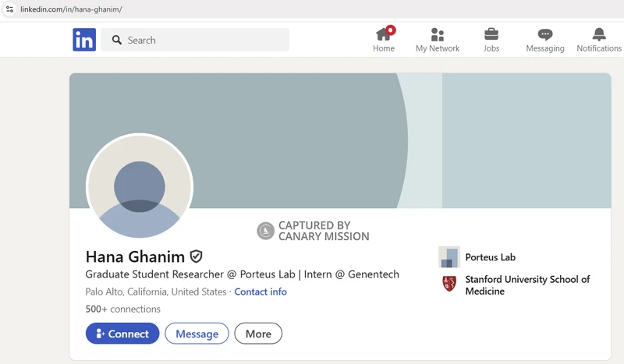Open Stanford University School of Medicine link
Image resolution: width=624 pixels, height=364 pixels.
(x=527, y=285)
